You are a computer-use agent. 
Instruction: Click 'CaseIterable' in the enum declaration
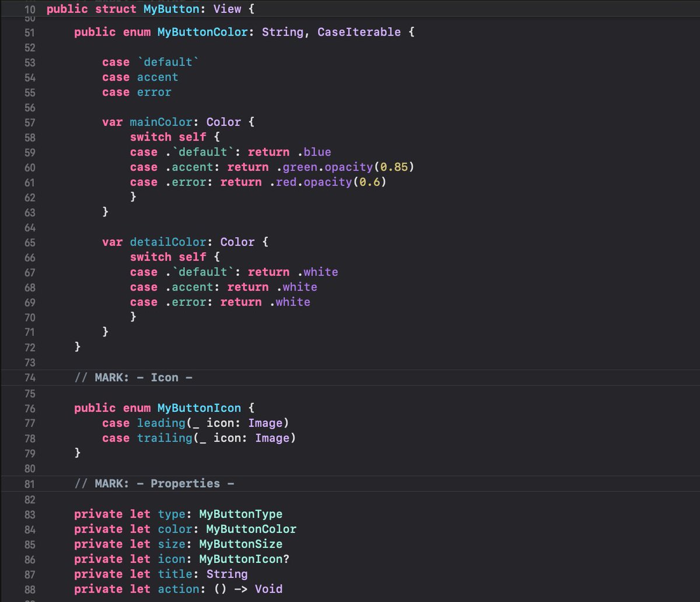[x=359, y=32]
